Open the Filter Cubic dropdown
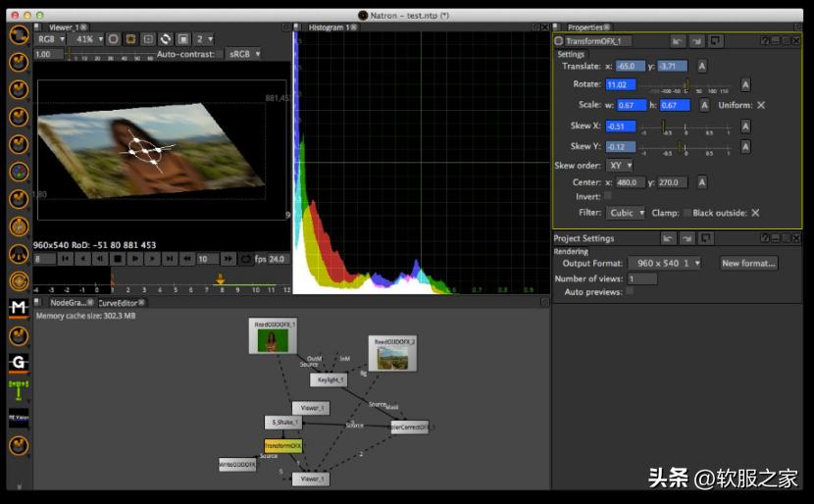 [x=627, y=213]
